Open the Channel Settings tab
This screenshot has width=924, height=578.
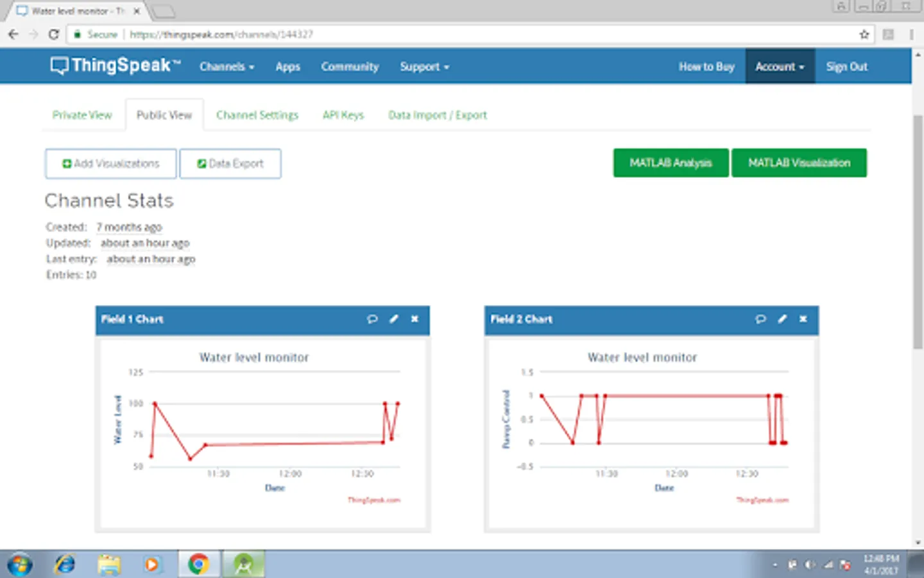[257, 115]
